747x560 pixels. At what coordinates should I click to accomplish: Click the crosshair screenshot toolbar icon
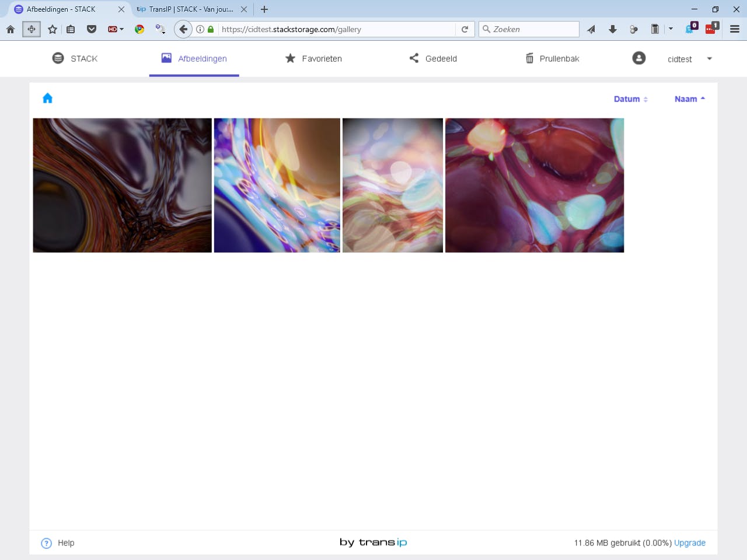pyautogui.click(x=32, y=29)
